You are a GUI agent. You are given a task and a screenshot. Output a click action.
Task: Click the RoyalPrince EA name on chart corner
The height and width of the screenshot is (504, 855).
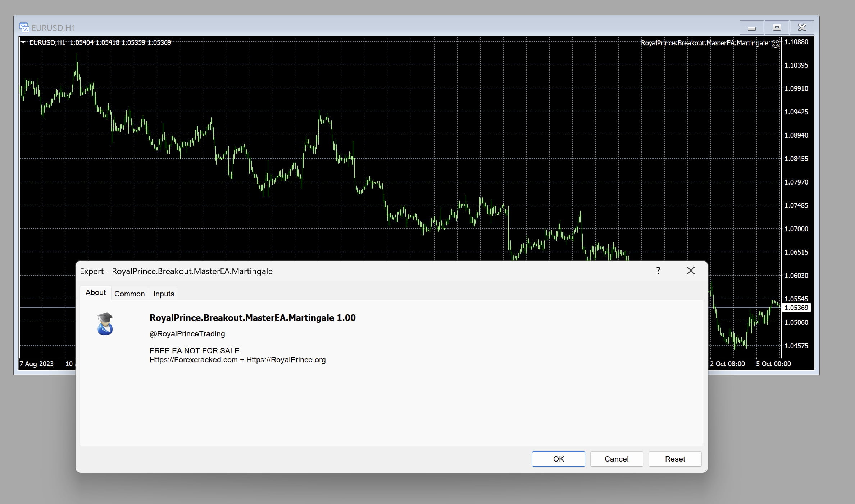[x=704, y=43]
